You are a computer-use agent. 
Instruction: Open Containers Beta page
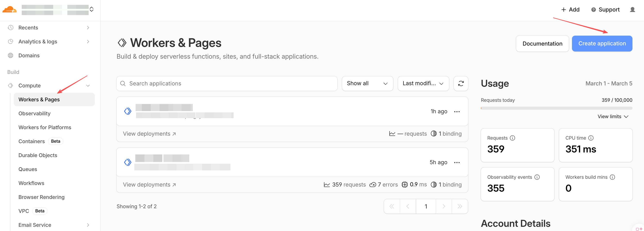click(x=41, y=141)
